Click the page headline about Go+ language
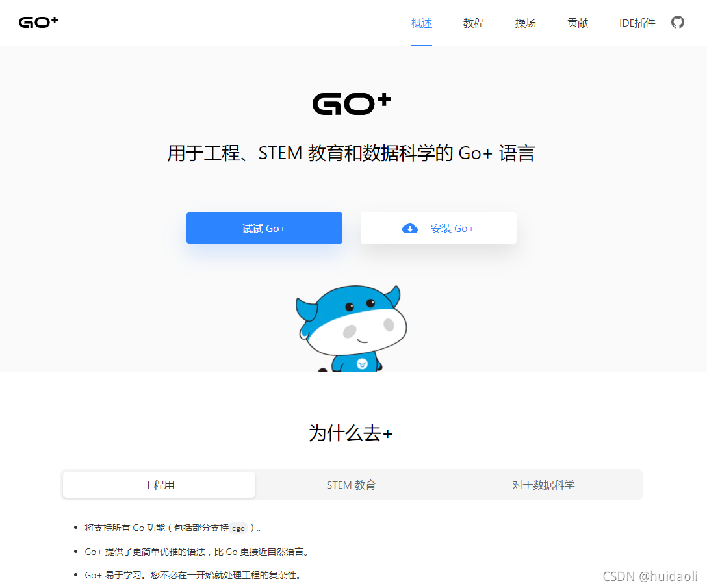 [351, 153]
